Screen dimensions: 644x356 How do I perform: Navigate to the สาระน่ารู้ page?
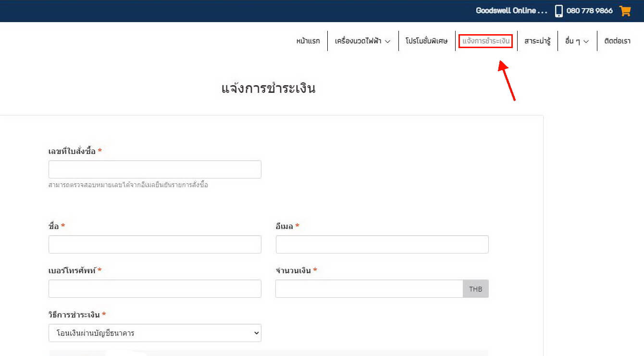click(537, 41)
